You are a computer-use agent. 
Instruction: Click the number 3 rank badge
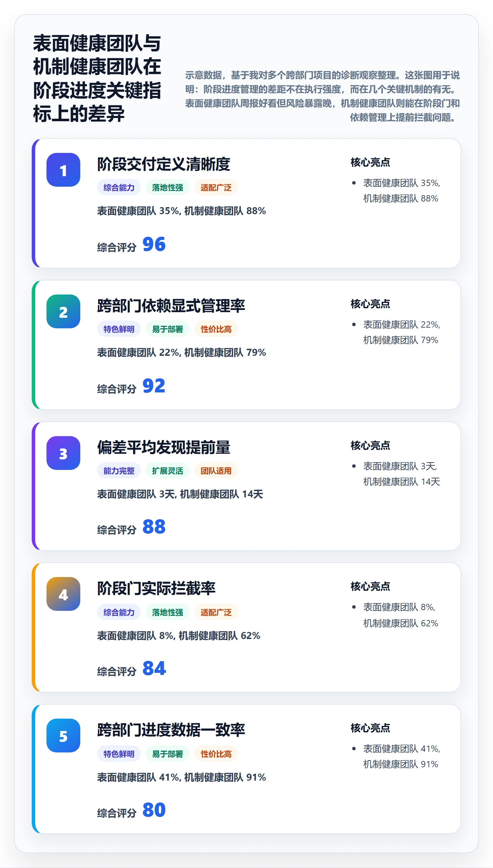[x=63, y=453]
